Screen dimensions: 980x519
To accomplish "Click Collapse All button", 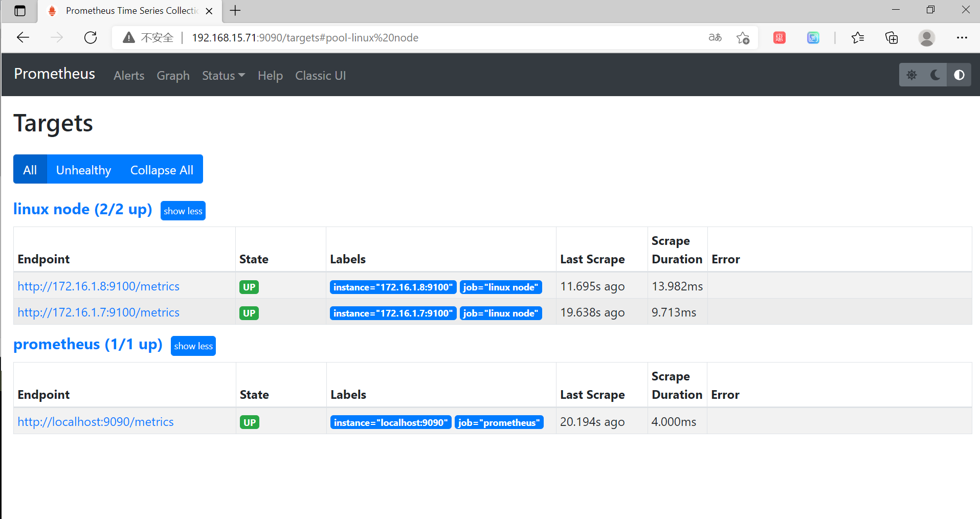I will click(x=162, y=169).
